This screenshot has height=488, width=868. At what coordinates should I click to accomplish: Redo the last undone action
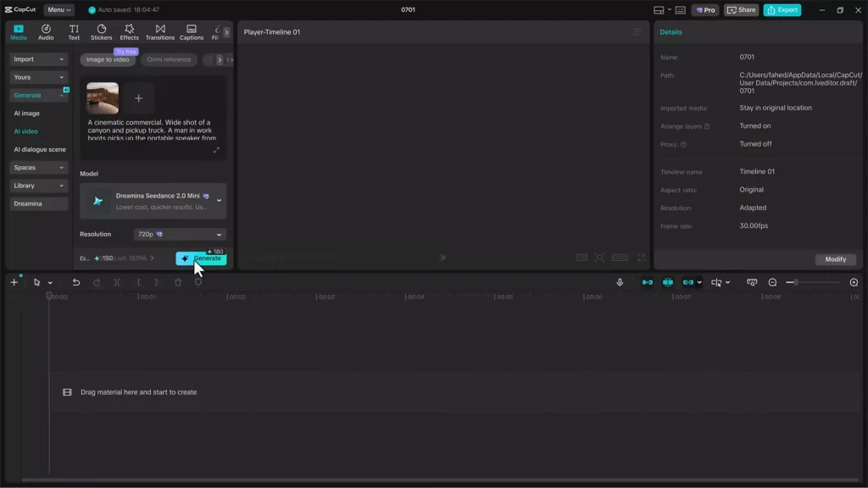click(x=97, y=283)
